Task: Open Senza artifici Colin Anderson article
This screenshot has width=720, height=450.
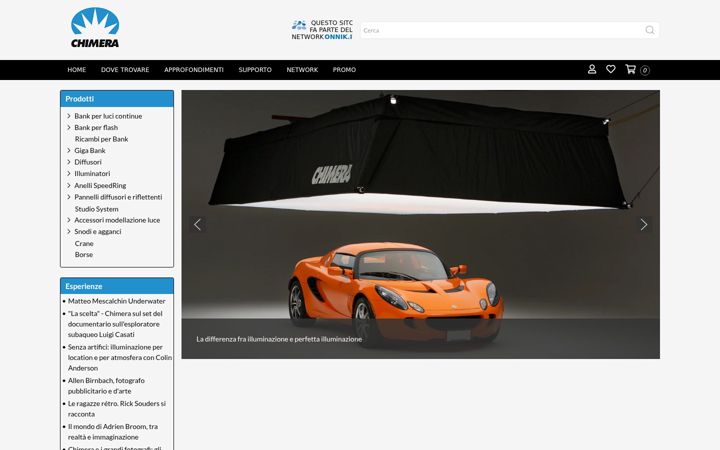Action: 120,358
